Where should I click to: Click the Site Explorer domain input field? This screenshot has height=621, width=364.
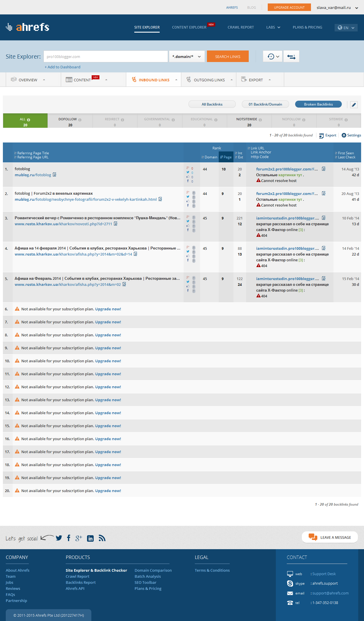click(x=105, y=57)
